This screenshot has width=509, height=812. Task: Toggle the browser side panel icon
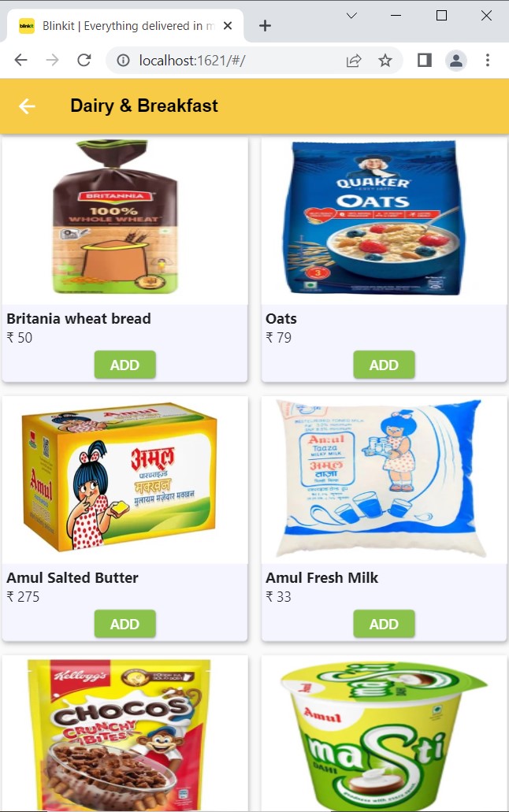click(425, 60)
